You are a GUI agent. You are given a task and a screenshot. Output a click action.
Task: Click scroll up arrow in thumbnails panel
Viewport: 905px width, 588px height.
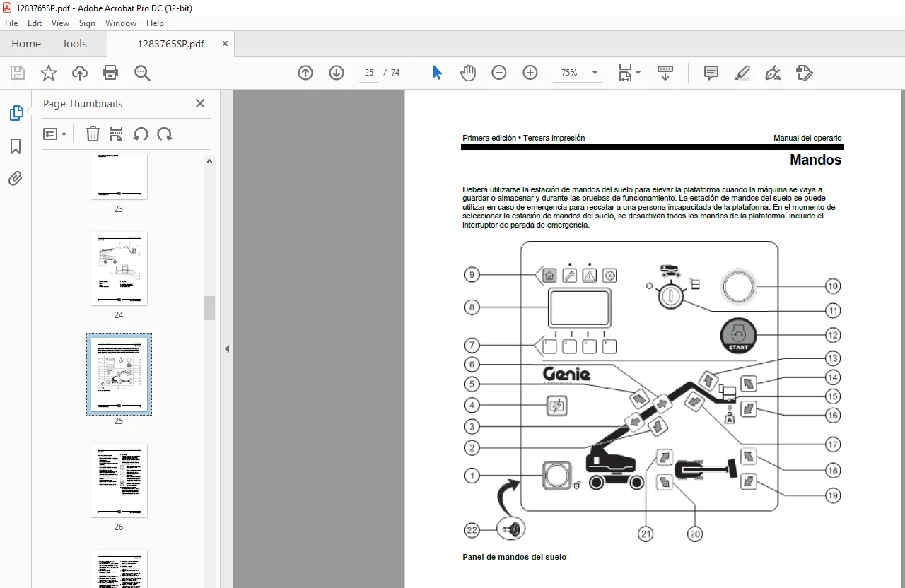tap(209, 161)
